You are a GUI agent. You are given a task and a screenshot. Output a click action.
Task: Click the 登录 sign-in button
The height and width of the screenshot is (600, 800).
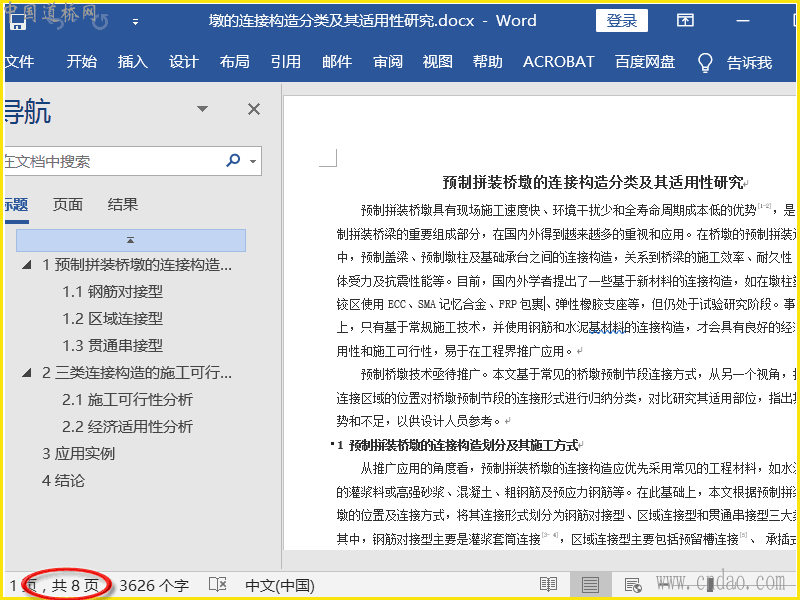(621, 21)
